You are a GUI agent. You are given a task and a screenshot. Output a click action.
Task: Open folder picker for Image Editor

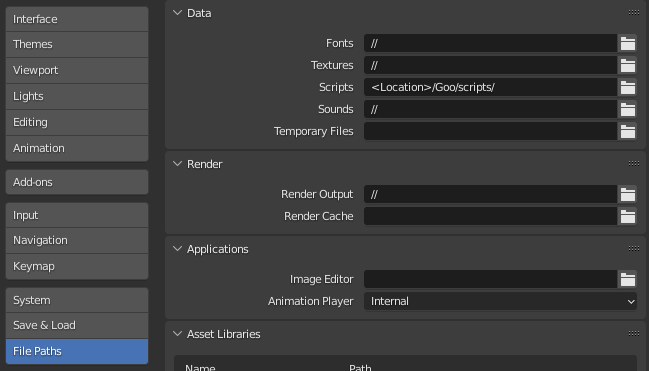coord(627,279)
